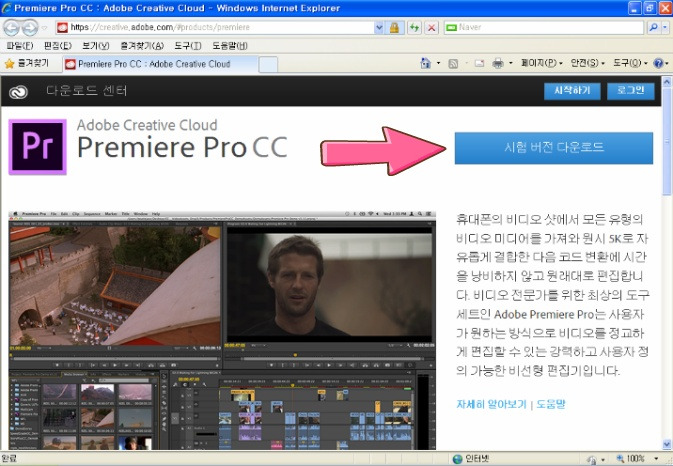Click the Internet Explorer logo in title bar

point(6,8)
